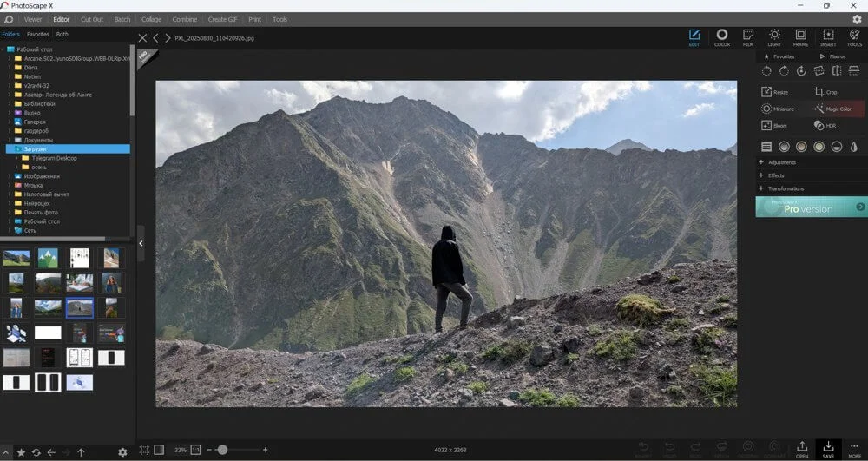The height and width of the screenshot is (461, 868).
Task: Switch to the Create GIF tab
Action: point(222,19)
